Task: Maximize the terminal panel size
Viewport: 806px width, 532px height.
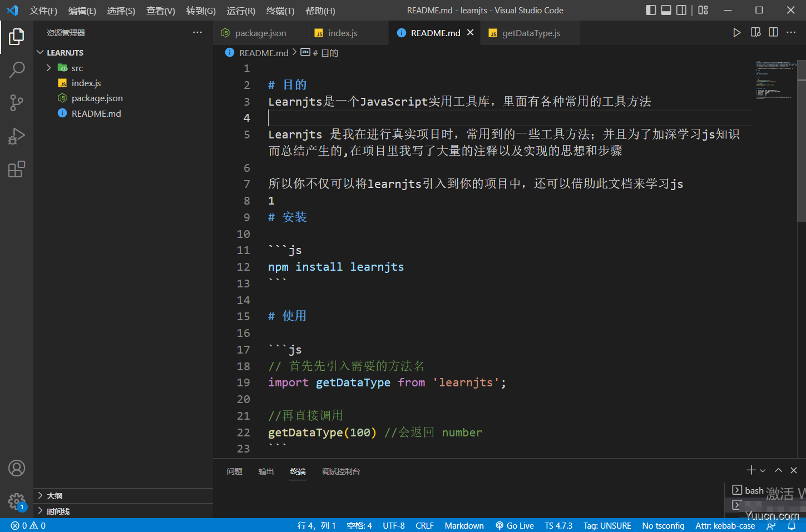Action: coord(778,470)
